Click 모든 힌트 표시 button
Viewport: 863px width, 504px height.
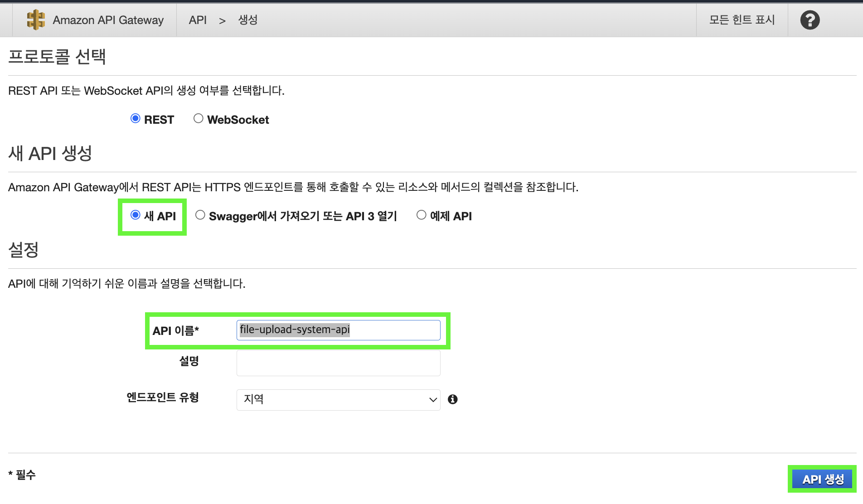point(742,20)
